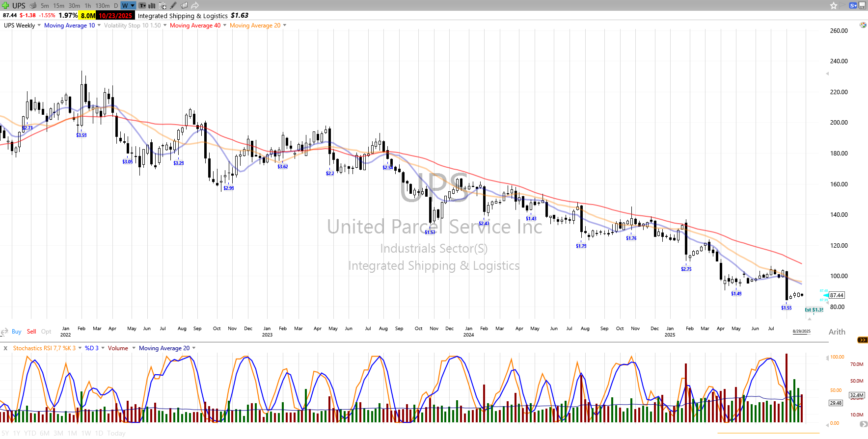Click the UPS ticker symbol field
The width and height of the screenshot is (868, 439).
click(19, 5)
